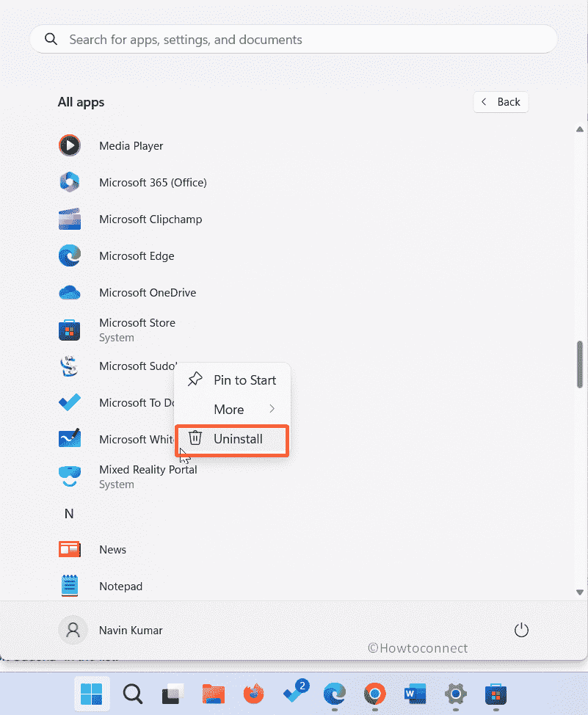Open Microsoft Clipchamp icon
The image size is (588, 715).
(70, 219)
